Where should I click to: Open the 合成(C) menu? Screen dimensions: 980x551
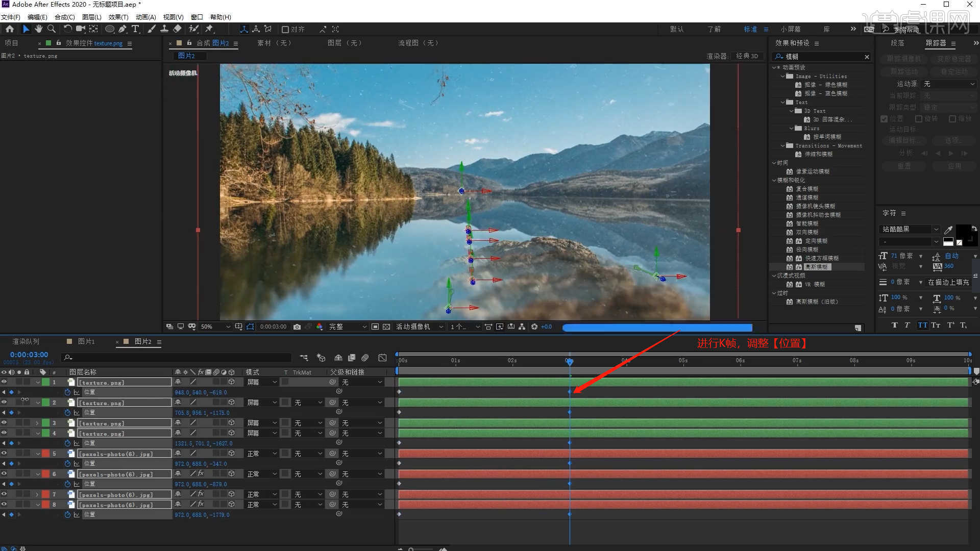point(64,17)
